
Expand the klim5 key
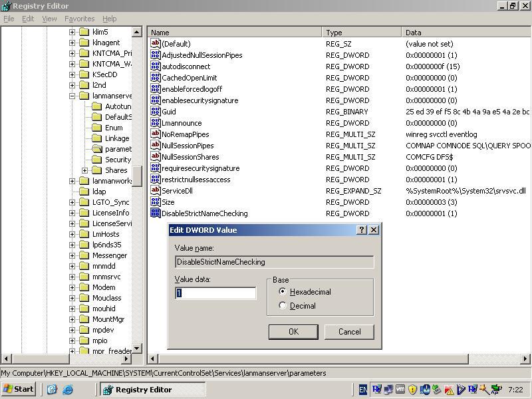click(72, 32)
